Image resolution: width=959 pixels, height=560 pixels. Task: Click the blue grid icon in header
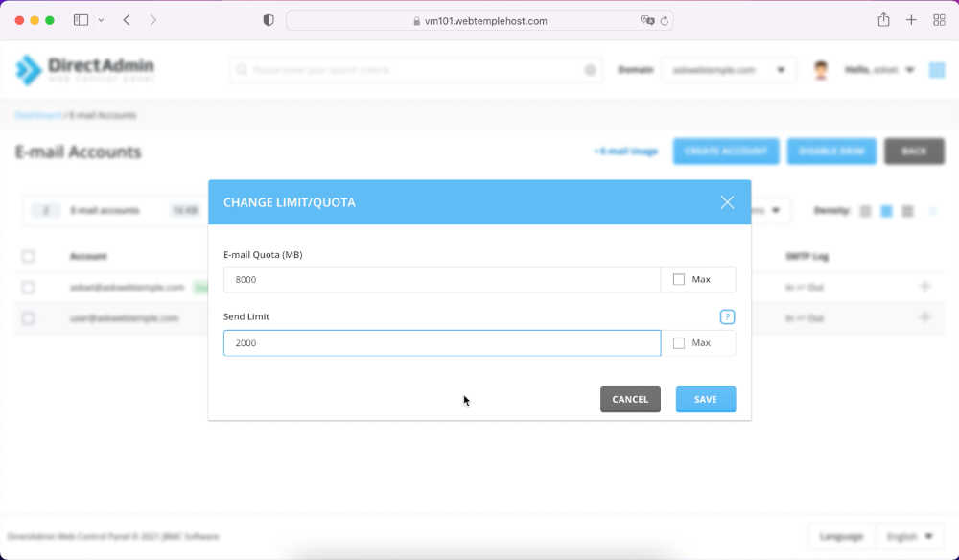click(937, 70)
